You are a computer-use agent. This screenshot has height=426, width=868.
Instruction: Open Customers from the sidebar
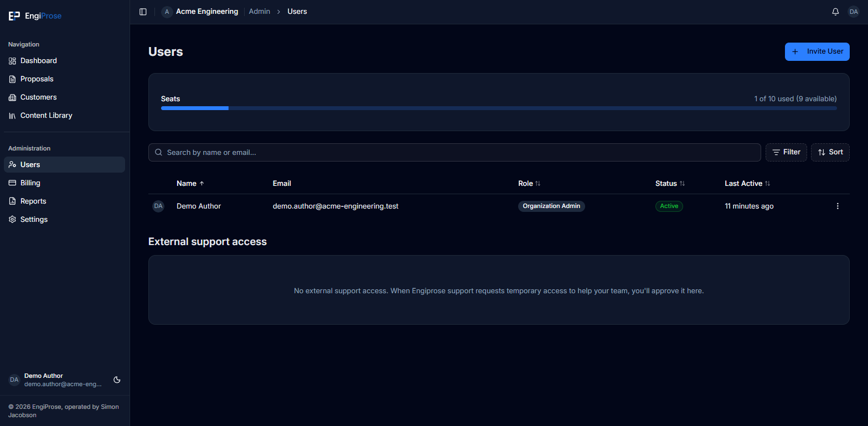64,97
